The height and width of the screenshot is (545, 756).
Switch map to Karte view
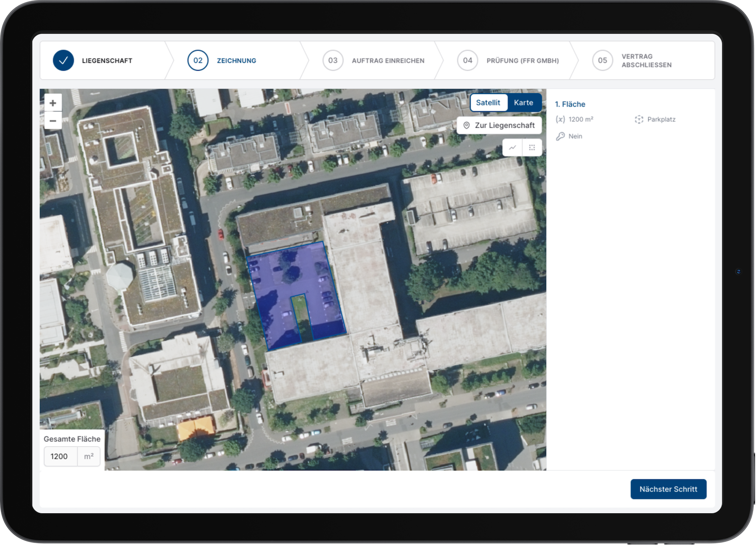click(x=523, y=102)
